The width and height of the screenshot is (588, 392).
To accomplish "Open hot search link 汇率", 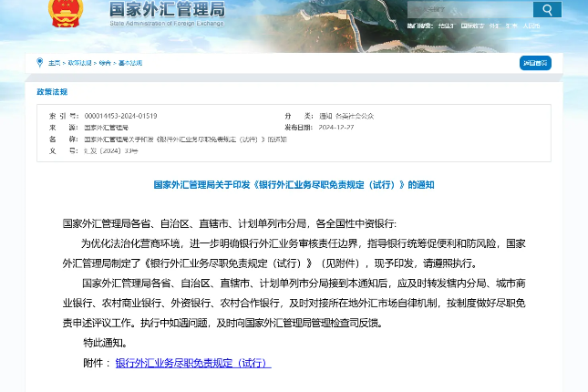I will [x=511, y=26].
